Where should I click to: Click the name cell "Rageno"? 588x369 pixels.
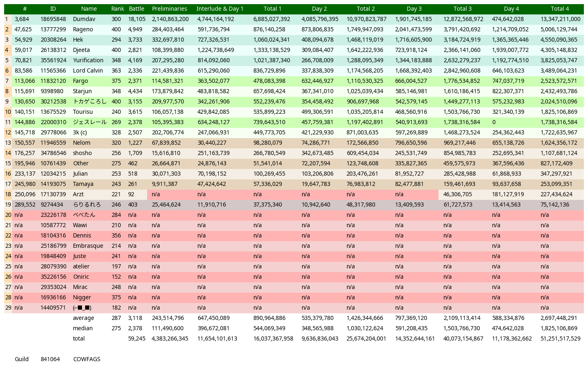point(83,29)
